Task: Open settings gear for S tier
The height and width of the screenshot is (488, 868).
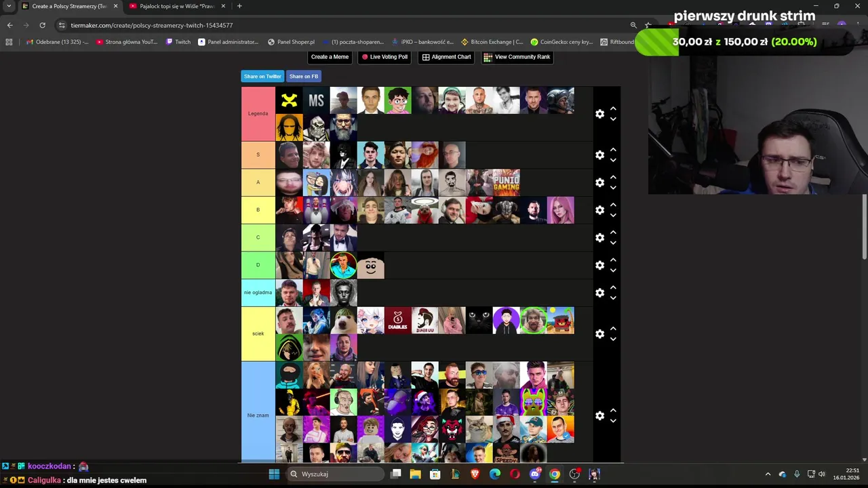Action: tap(599, 155)
